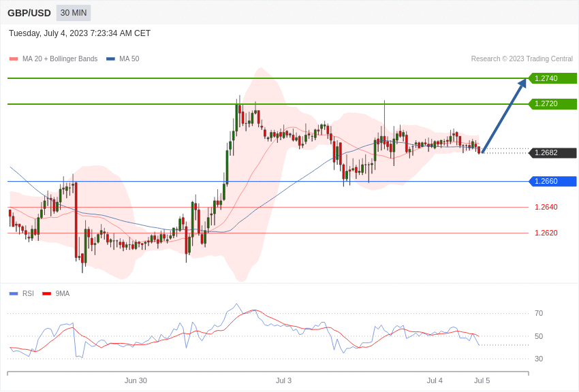
Task: Click the 1.2720 green resistance label
Action: tap(552, 103)
